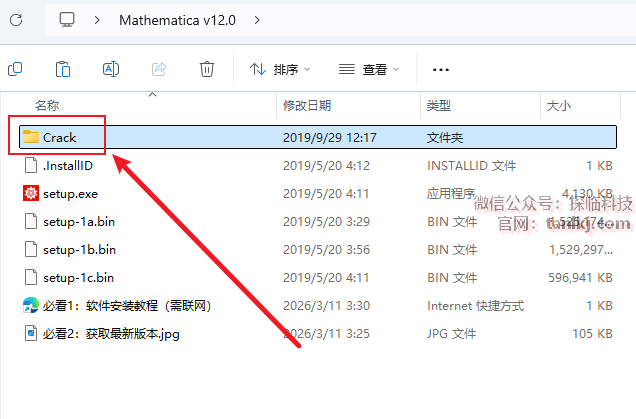This screenshot has height=419, width=636.
Task: Select the setup-1a.bin file name
Action: coord(79,221)
